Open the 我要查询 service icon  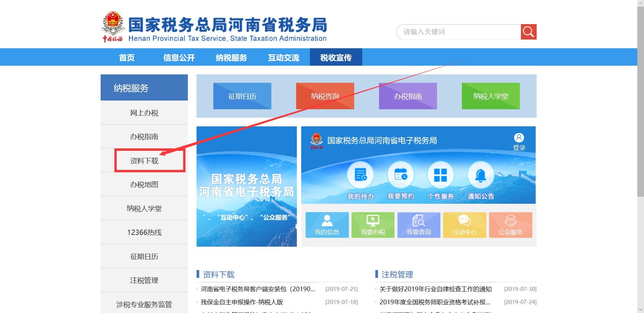pyautogui.click(x=419, y=225)
